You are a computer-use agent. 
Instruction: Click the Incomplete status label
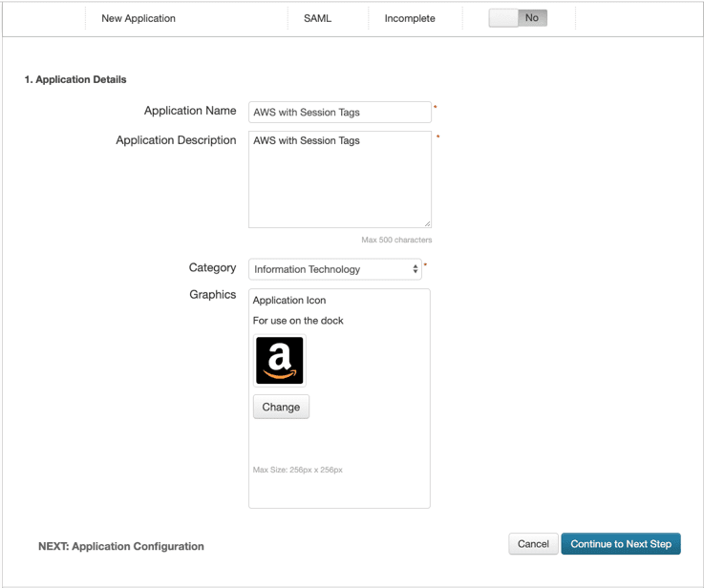click(410, 18)
